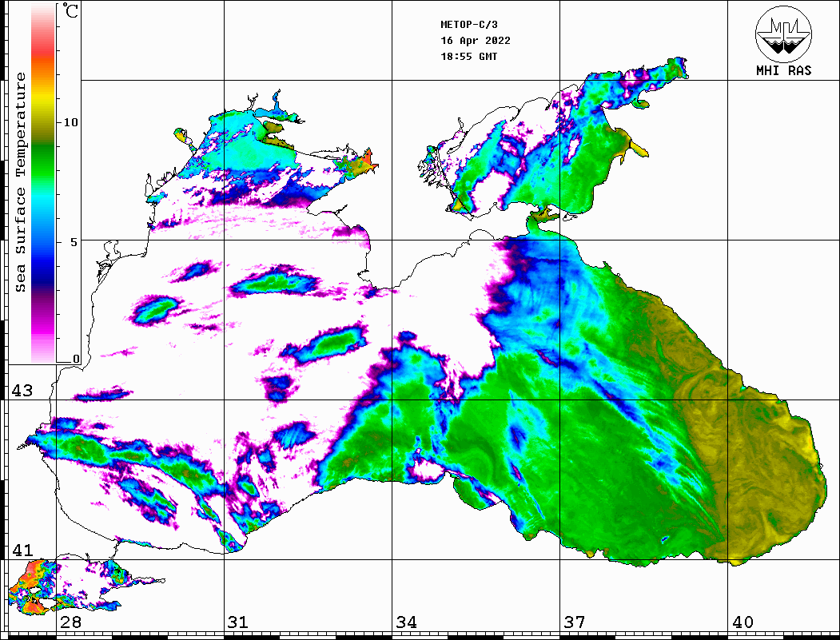Click the longitude label '34'
The height and width of the screenshot is (640, 840).
coord(407,622)
